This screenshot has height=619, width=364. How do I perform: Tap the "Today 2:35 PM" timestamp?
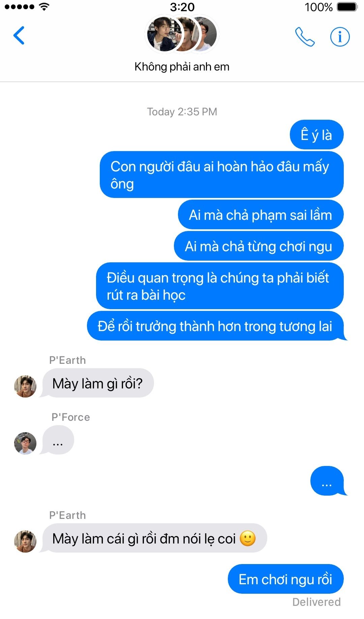pyautogui.click(x=182, y=112)
